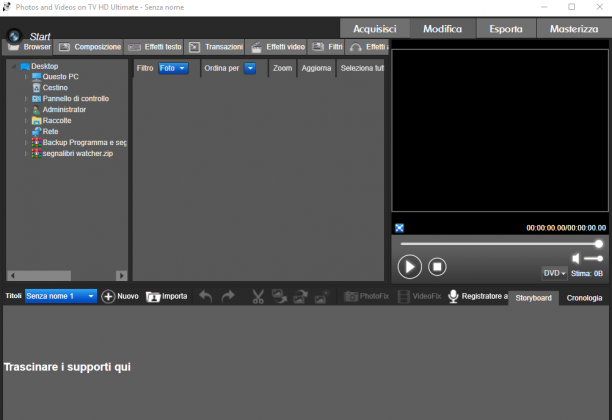This screenshot has width=612, height=420.
Task: Click the rotate image right icon
Action: coord(301,296)
